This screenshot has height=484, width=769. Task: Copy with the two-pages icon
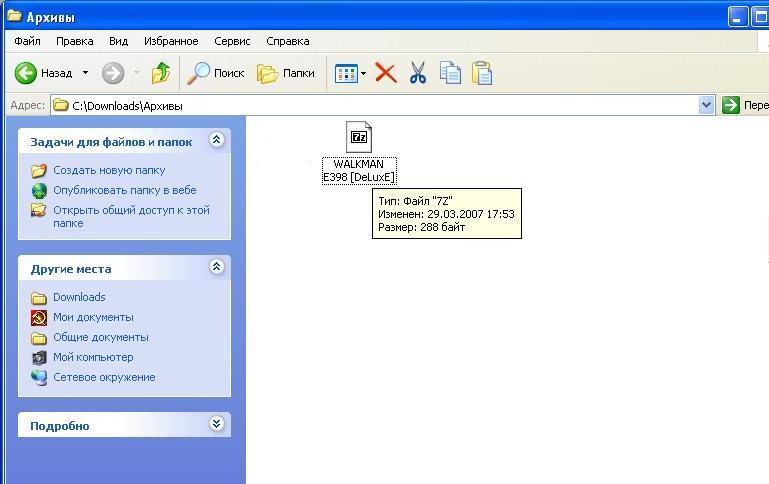point(450,73)
